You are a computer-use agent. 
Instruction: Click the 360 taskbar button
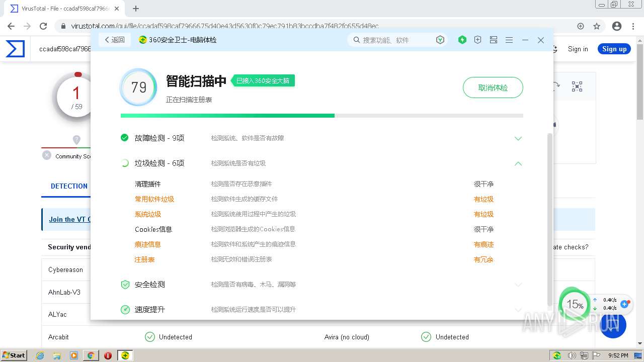[x=125, y=355]
